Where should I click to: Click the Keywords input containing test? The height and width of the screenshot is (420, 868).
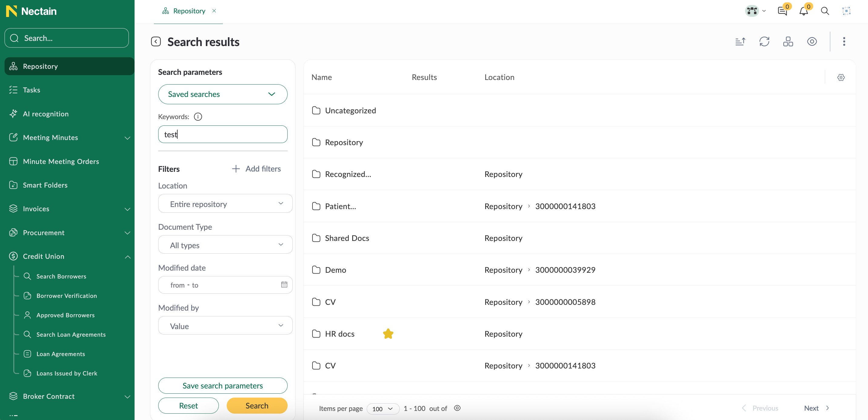point(222,134)
